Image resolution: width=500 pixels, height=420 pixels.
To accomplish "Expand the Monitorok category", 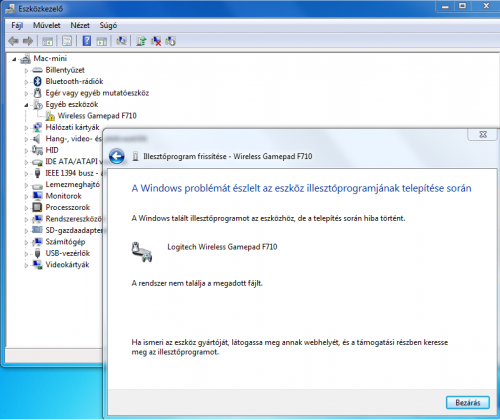I will (26, 197).
